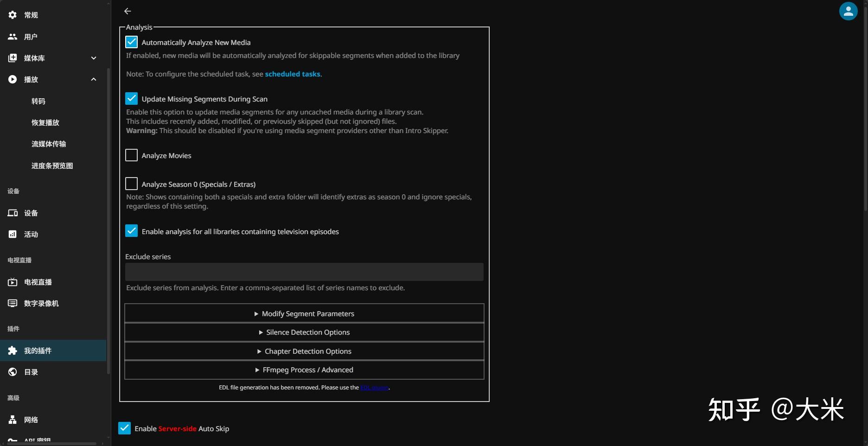The image size is (868, 446).
Task: Uncheck Automatically Analyze New Media
Action: 131,42
